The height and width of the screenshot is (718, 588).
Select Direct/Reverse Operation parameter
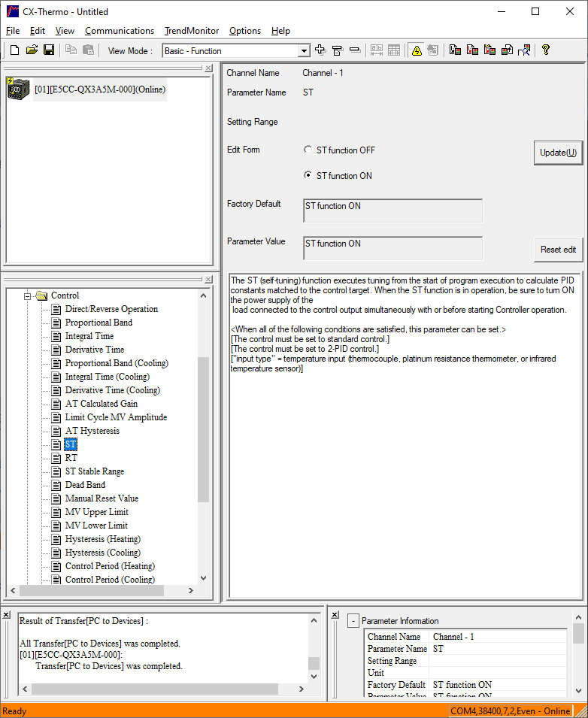click(x=111, y=309)
